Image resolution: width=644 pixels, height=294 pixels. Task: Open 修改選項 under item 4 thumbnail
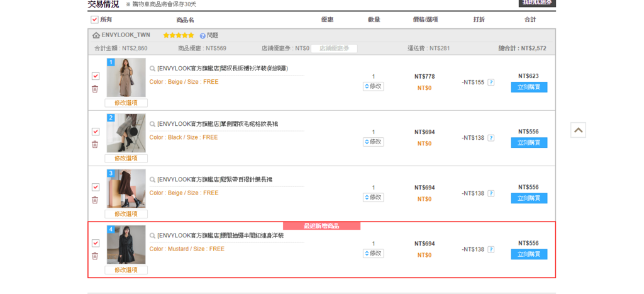point(126,270)
